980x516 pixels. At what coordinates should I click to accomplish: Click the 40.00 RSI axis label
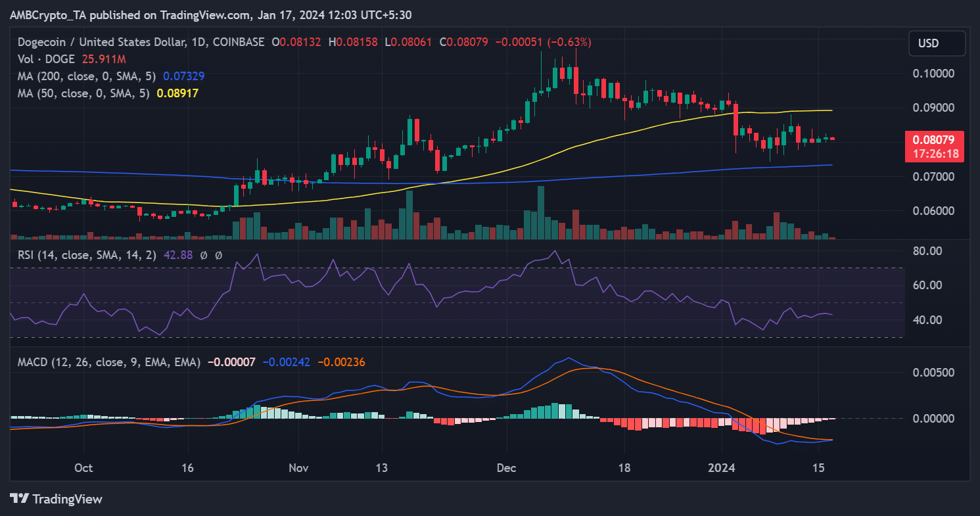coord(928,320)
